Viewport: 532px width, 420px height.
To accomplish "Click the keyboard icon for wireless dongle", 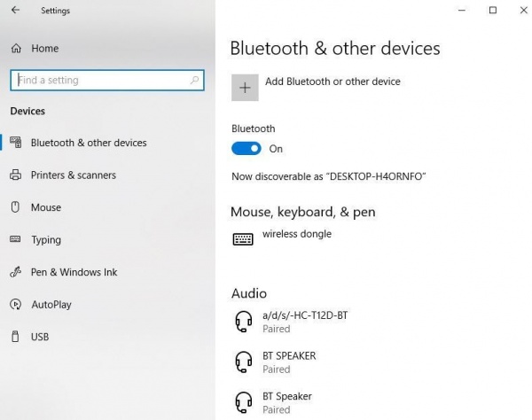I will point(243,238).
